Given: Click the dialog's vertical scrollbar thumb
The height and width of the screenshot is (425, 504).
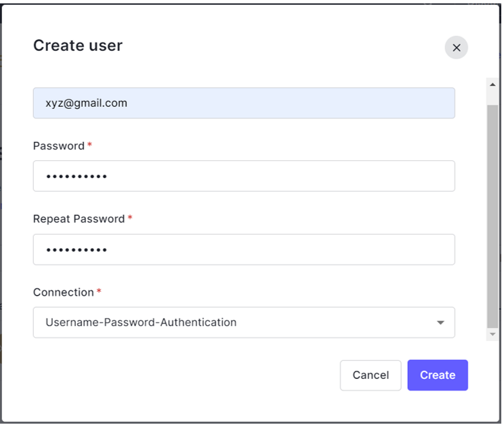Looking at the screenshot, I should pyautogui.click(x=492, y=217).
